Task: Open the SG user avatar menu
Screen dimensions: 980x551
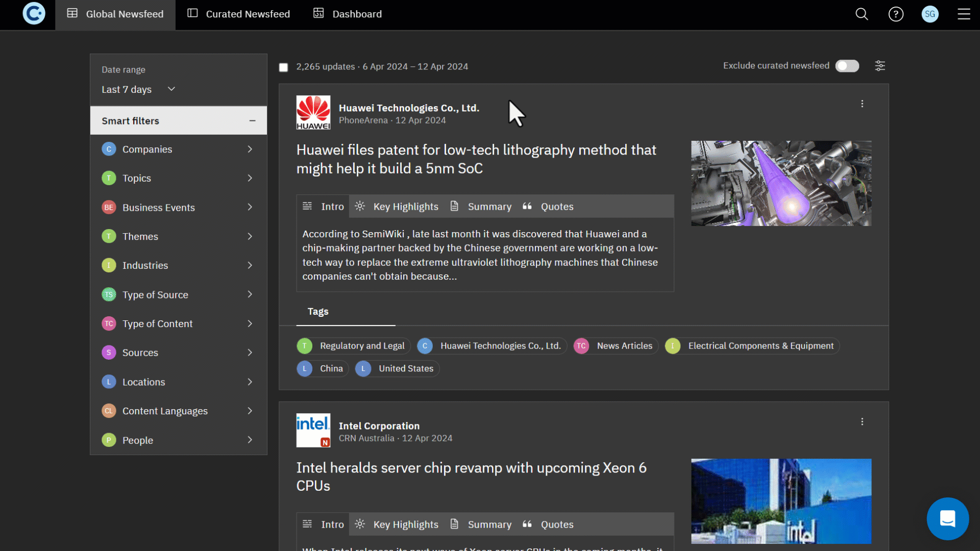Action: pos(930,14)
